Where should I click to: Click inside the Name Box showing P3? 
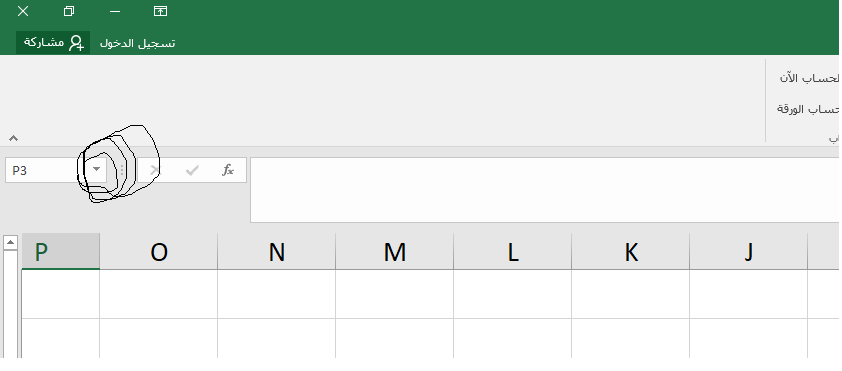[x=47, y=171]
